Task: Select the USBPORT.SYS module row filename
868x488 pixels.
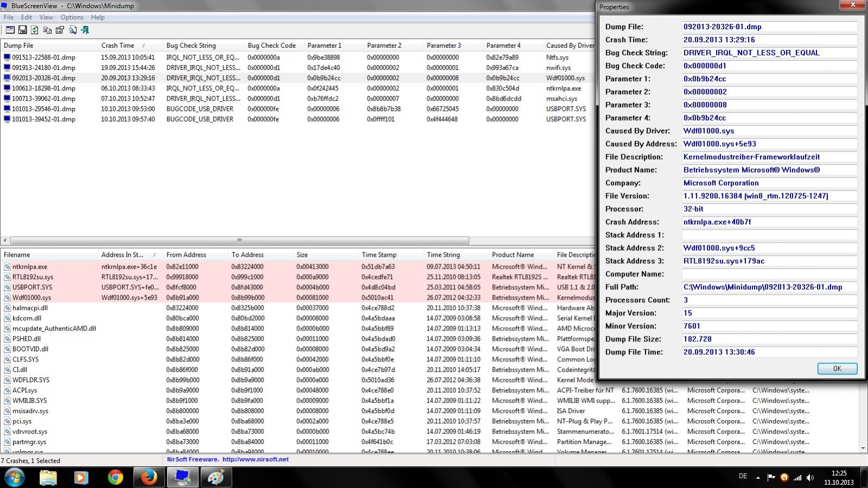Action: (x=33, y=287)
